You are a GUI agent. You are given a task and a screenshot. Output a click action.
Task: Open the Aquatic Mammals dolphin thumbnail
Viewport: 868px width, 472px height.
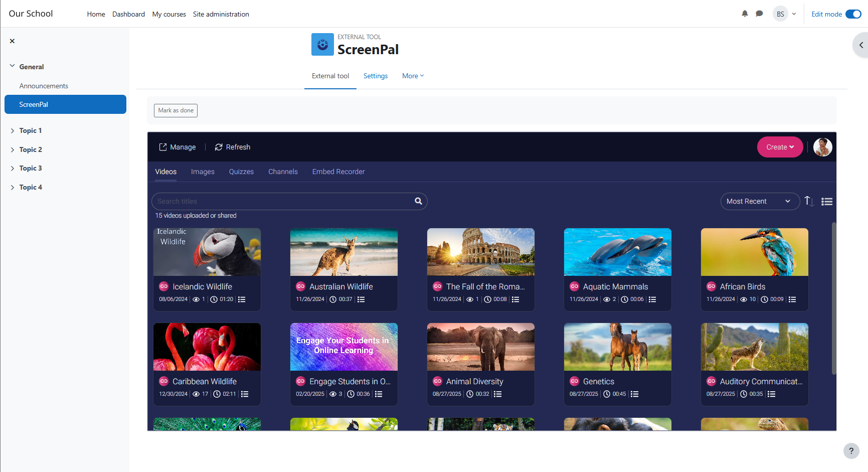[x=618, y=252]
